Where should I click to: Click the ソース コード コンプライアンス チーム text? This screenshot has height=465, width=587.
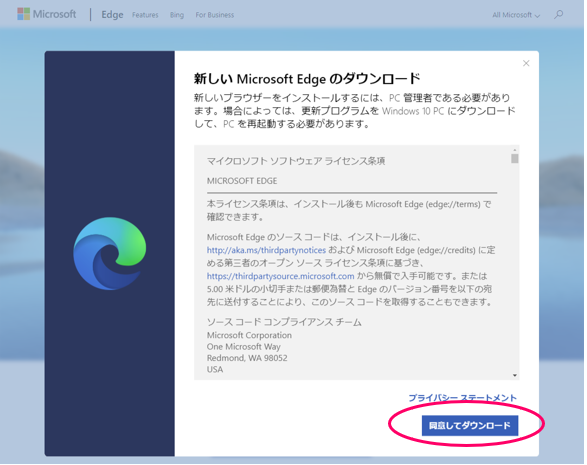284,322
